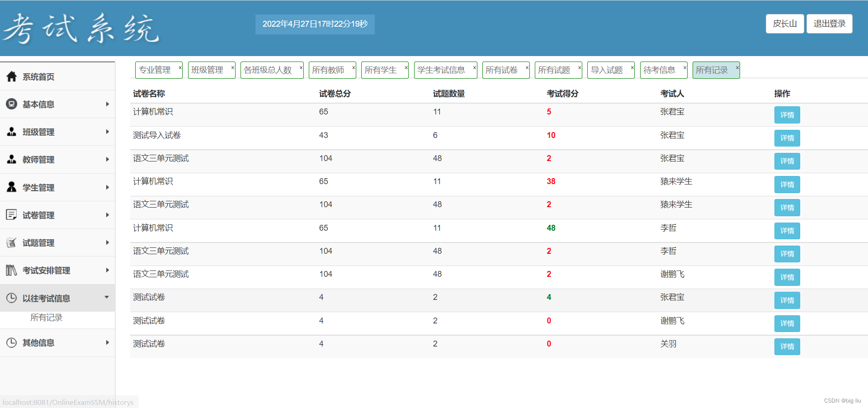868x408 pixels.
Task: Open 详情 for 李哲's 语文三单元测试 record
Action: pyautogui.click(x=787, y=254)
